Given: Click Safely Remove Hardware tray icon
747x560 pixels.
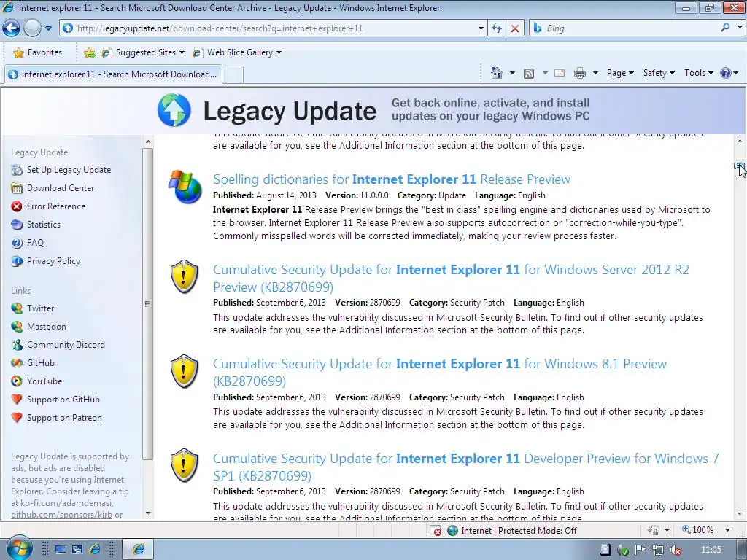Looking at the screenshot, I should tap(623, 550).
